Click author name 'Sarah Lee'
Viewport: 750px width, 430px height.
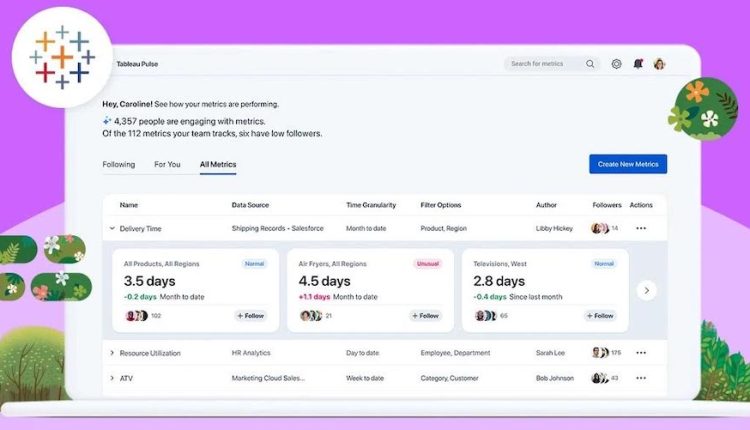click(x=550, y=353)
